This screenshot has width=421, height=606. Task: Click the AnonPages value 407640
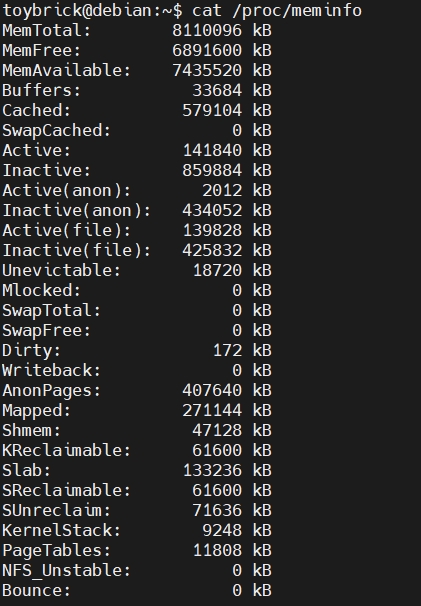click(212, 391)
